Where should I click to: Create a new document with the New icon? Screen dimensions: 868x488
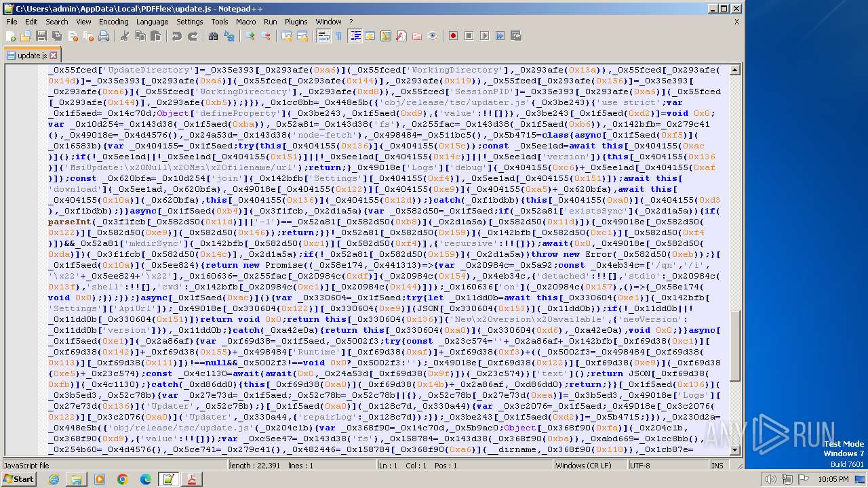[11, 36]
